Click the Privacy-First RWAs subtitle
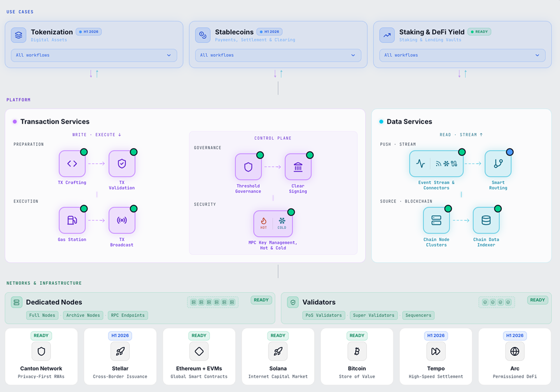 [x=41, y=376]
